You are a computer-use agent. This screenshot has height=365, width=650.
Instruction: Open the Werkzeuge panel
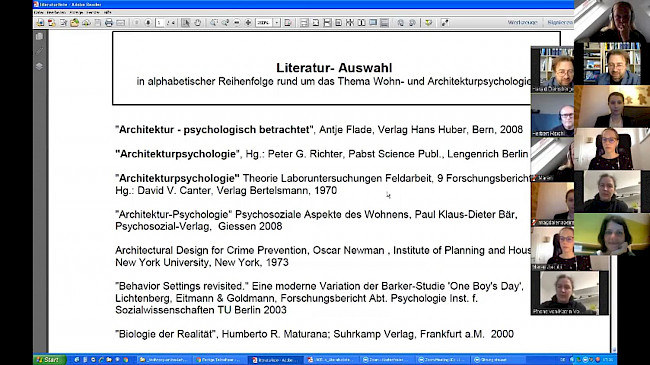(522, 22)
